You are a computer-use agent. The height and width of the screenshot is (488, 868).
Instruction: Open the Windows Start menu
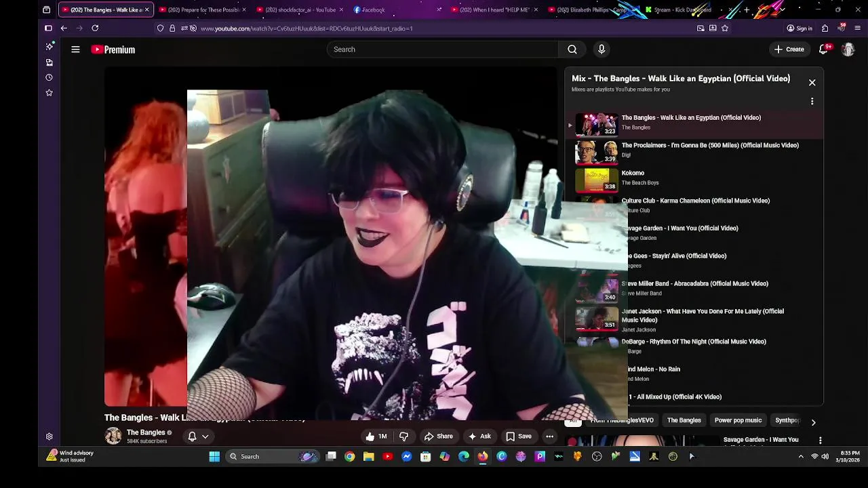coord(214,457)
